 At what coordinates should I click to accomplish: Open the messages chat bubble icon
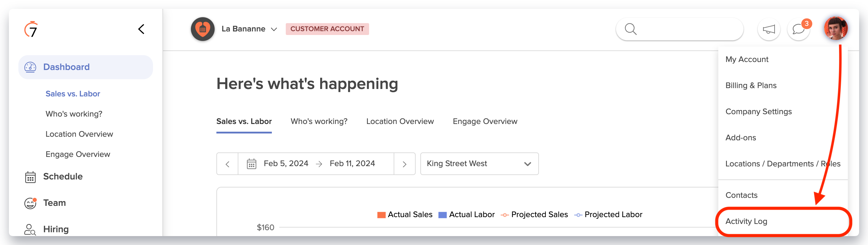coord(798,29)
